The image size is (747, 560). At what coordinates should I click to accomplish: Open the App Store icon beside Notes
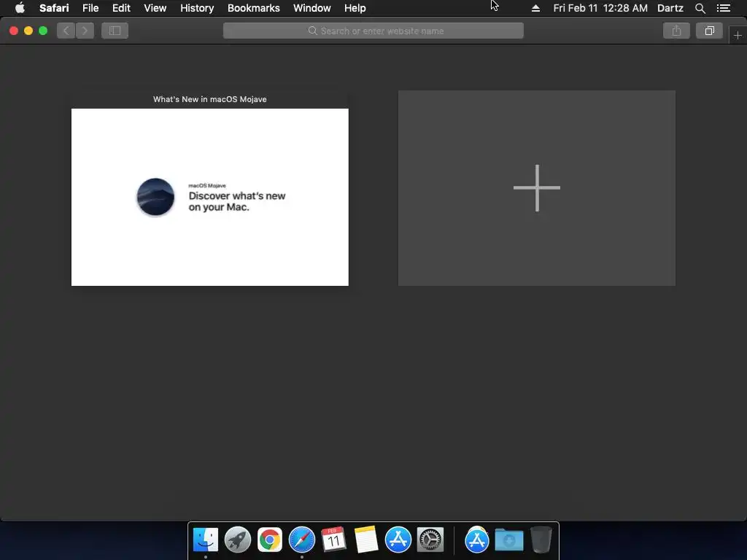click(x=398, y=540)
